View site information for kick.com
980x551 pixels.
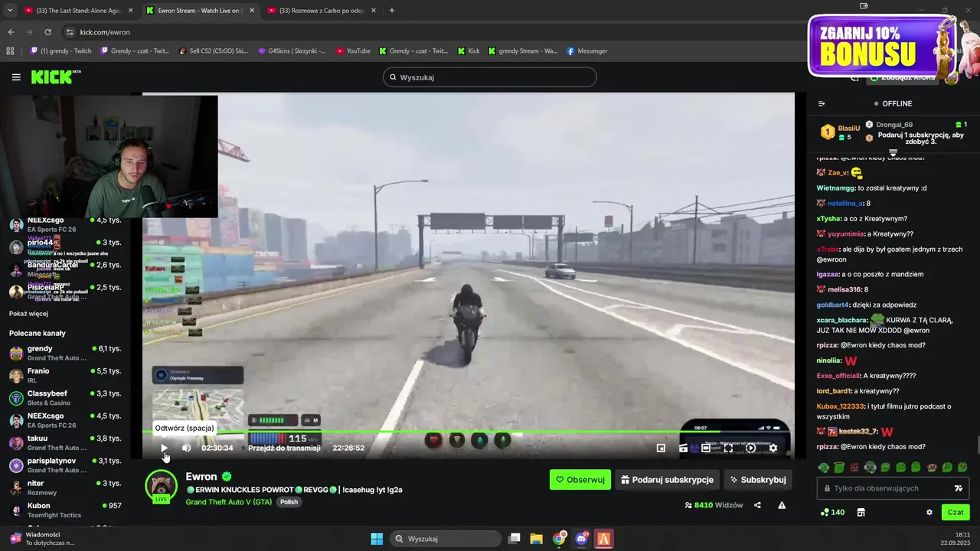tap(70, 32)
